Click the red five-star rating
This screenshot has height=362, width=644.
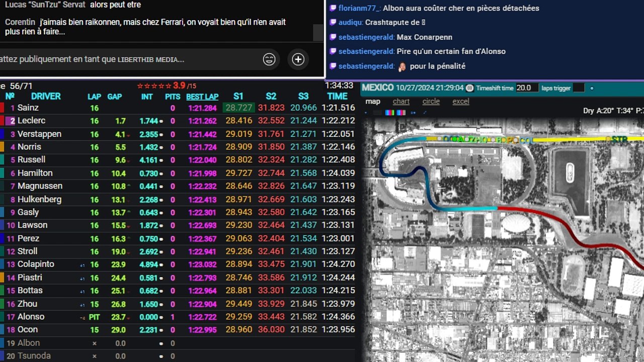point(154,86)
